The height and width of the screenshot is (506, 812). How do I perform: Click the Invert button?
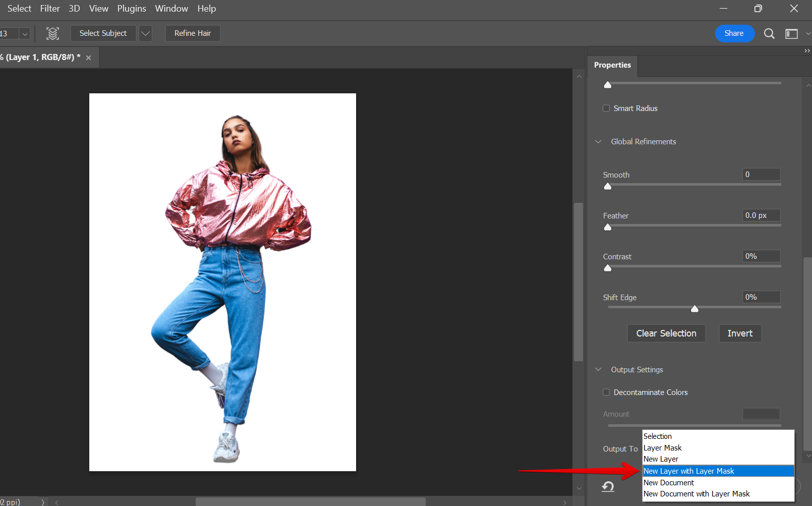point(739,333)
